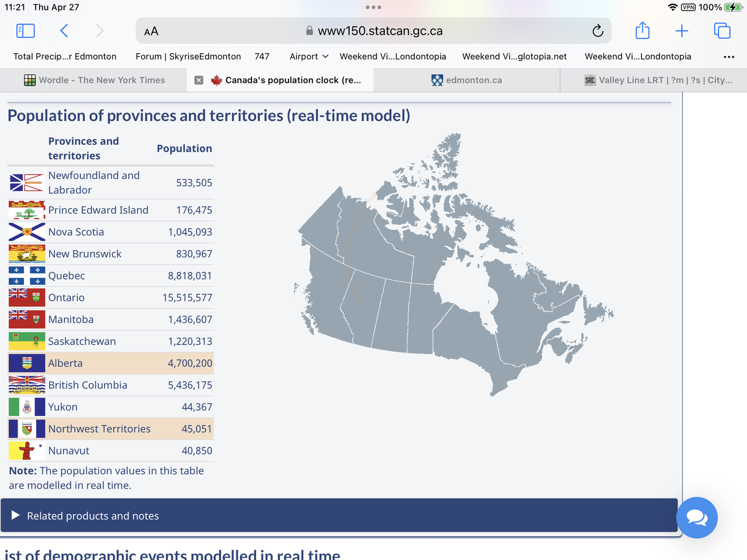Screen dimensions: 747x560
Task: Open Total Precip Edmonton bookmark
Action: 65,57
